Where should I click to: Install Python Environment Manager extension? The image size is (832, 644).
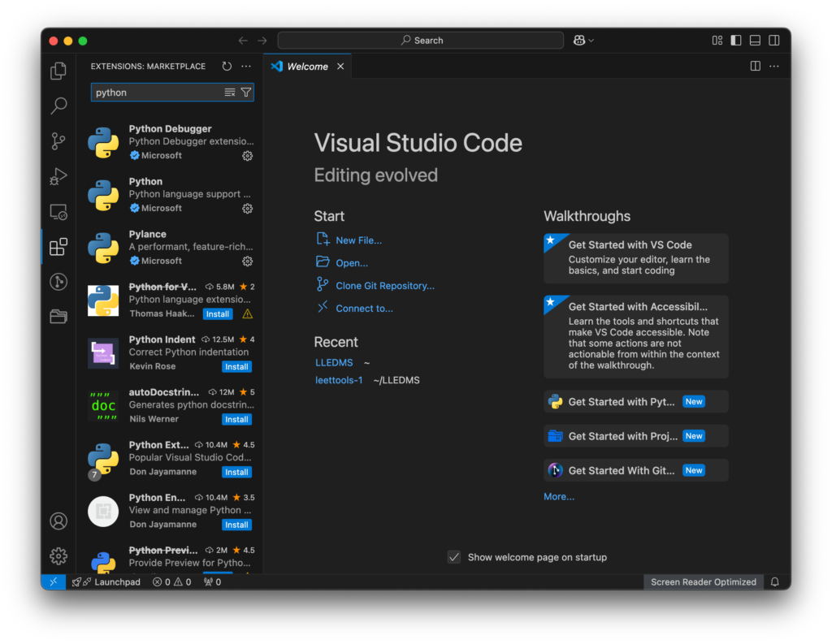pyautogui.click(x=236, y=525)
